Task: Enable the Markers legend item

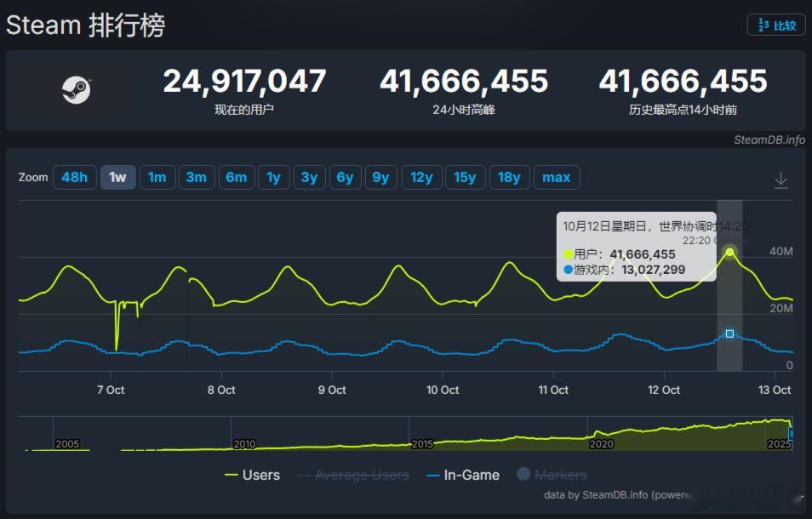Action: click(552, 475)
